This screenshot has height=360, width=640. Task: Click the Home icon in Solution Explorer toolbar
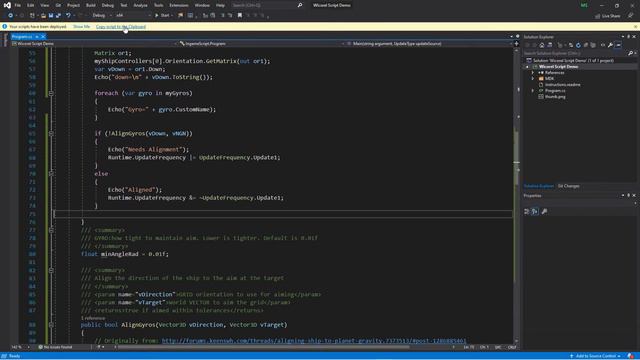542,45
